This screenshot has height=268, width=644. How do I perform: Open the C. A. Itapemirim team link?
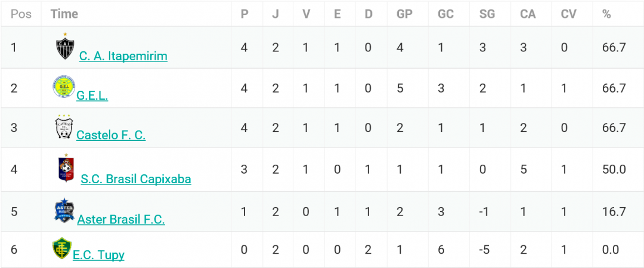click(x=123, y=56)
